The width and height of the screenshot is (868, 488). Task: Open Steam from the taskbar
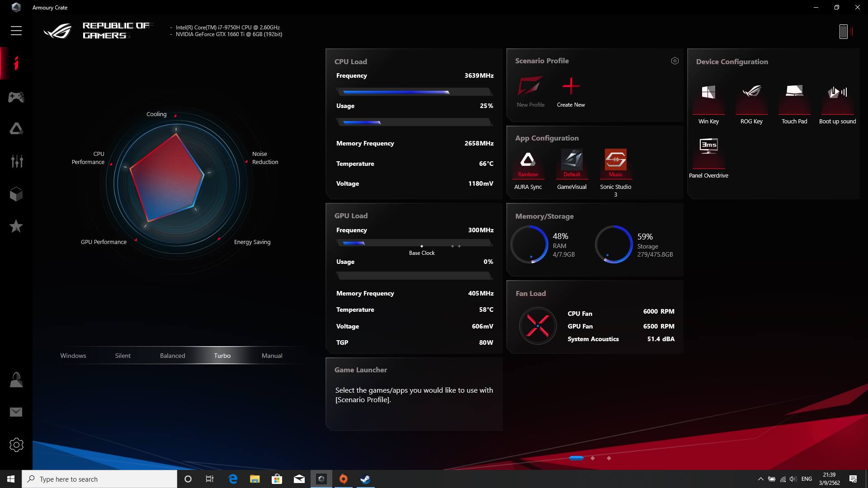(x=365, y=479)
